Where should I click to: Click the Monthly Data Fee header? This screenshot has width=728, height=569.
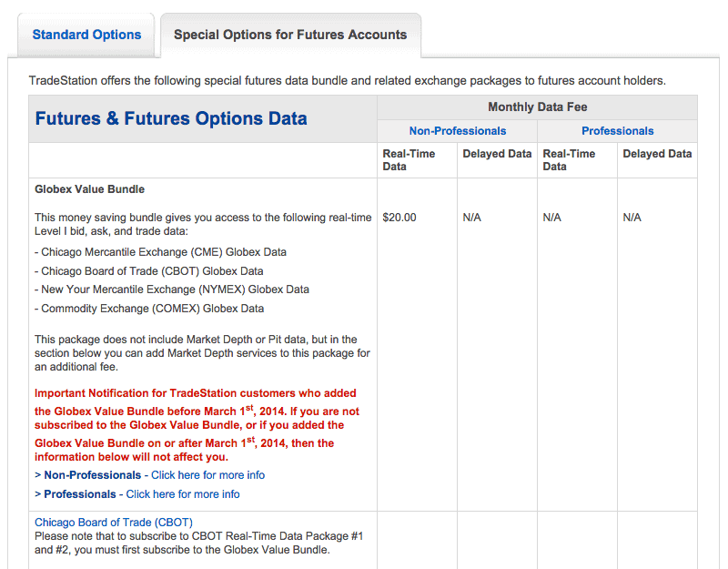click(538, 107)
